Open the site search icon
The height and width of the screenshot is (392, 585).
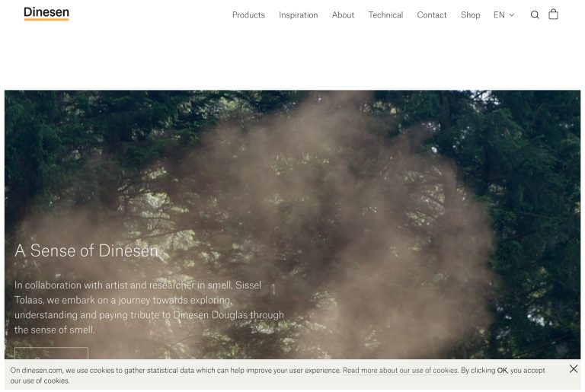click(535, 15)
